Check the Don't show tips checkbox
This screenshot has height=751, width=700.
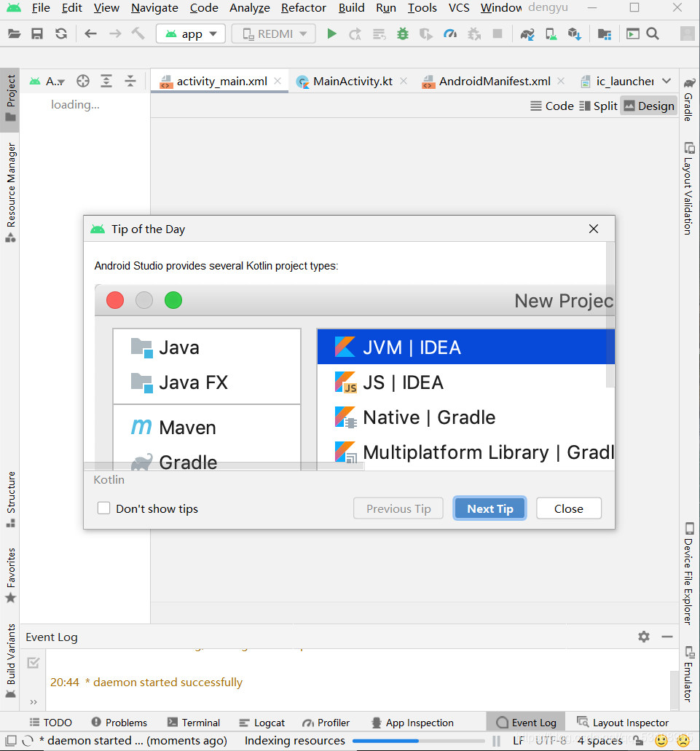pos(104,508)
